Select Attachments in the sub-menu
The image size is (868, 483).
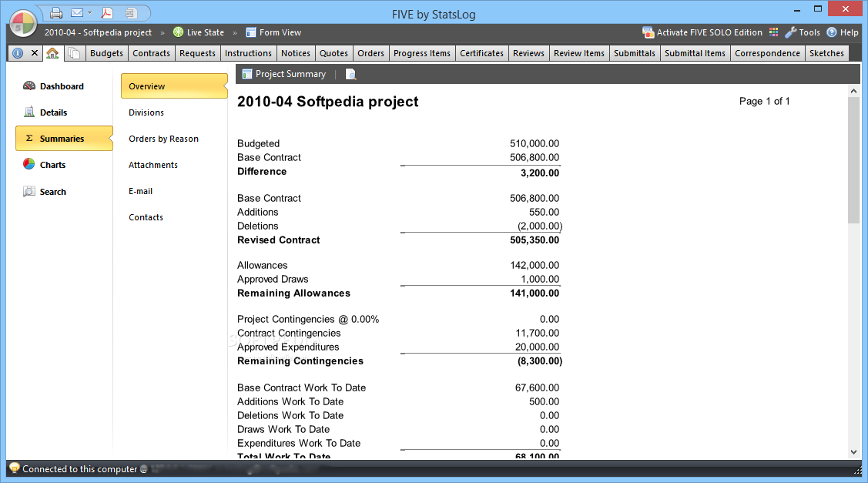152,165
